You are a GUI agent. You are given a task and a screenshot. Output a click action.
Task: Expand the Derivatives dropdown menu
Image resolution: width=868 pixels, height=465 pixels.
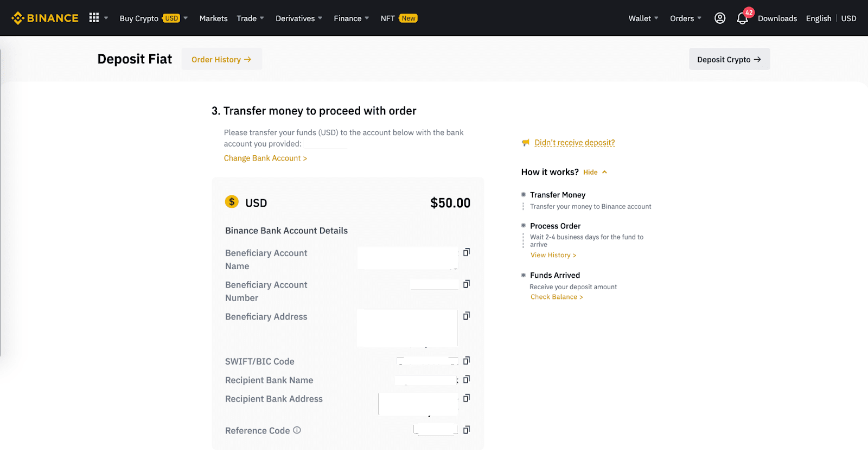point(298,18)
